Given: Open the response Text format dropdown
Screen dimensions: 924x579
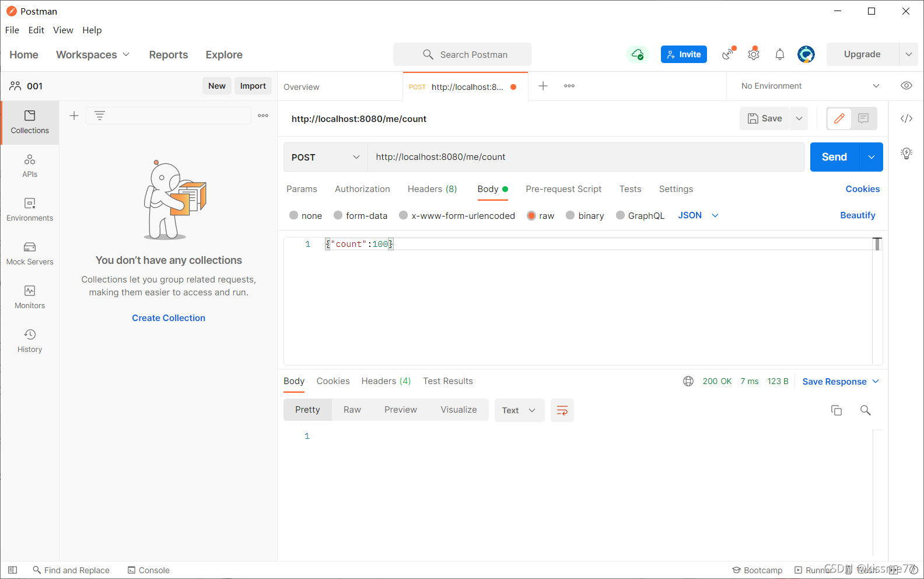Looking at the screenshot, I should (519, 410).
